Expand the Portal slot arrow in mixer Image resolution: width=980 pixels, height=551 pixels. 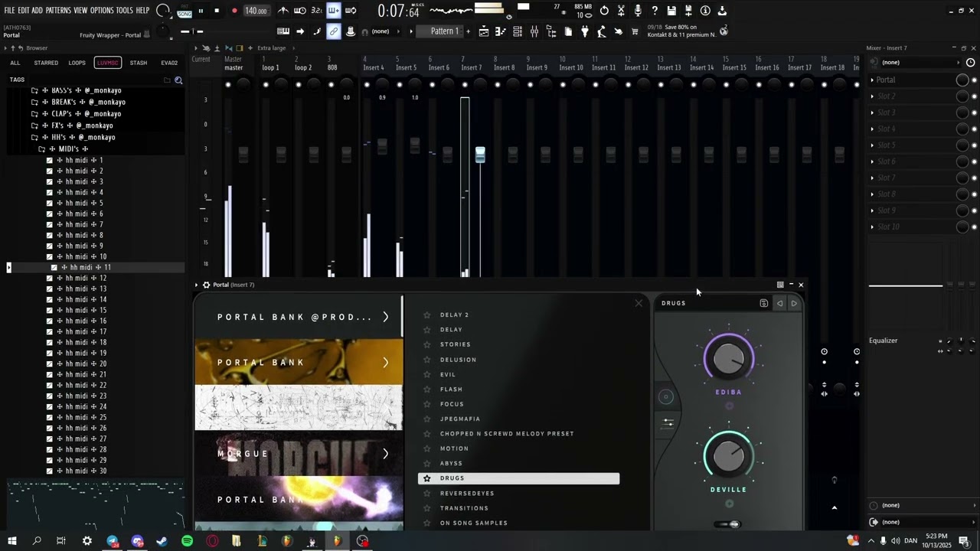tap(872, 80)
